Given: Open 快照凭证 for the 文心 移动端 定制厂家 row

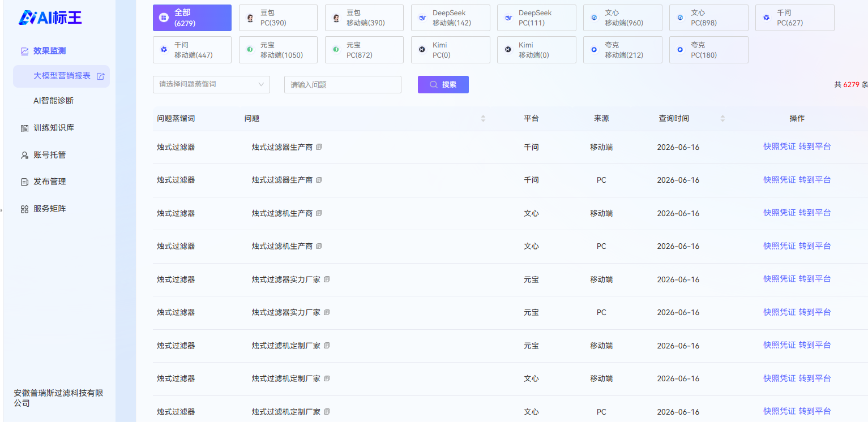Looking at the screenshot, I should [779, 378].
